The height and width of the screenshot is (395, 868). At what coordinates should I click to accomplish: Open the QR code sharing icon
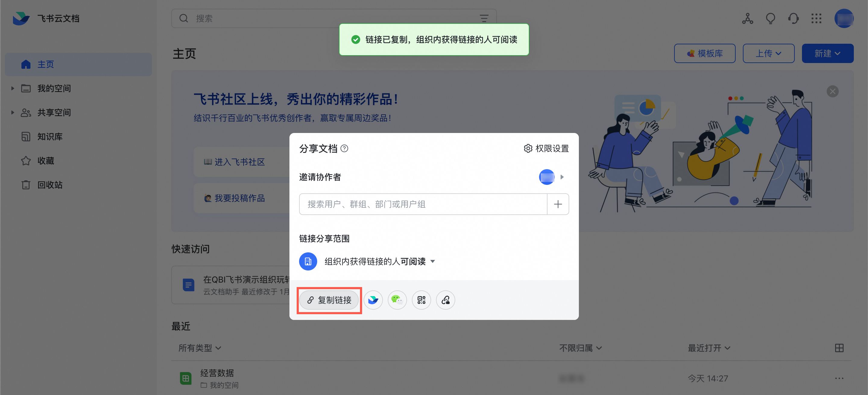click(x=421, y=300)
